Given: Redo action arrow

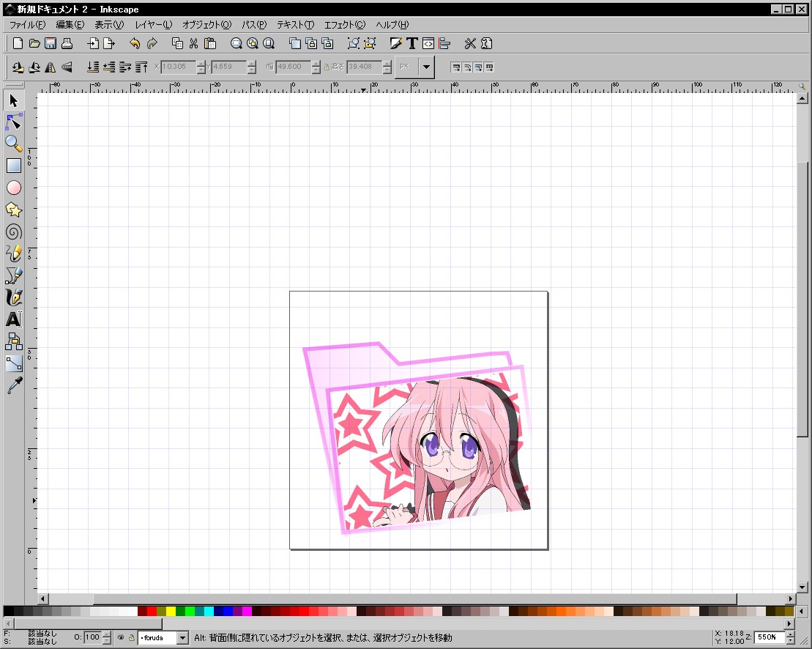Looking at the screenshot, I should pyautogui.click(x=152, y=43).
